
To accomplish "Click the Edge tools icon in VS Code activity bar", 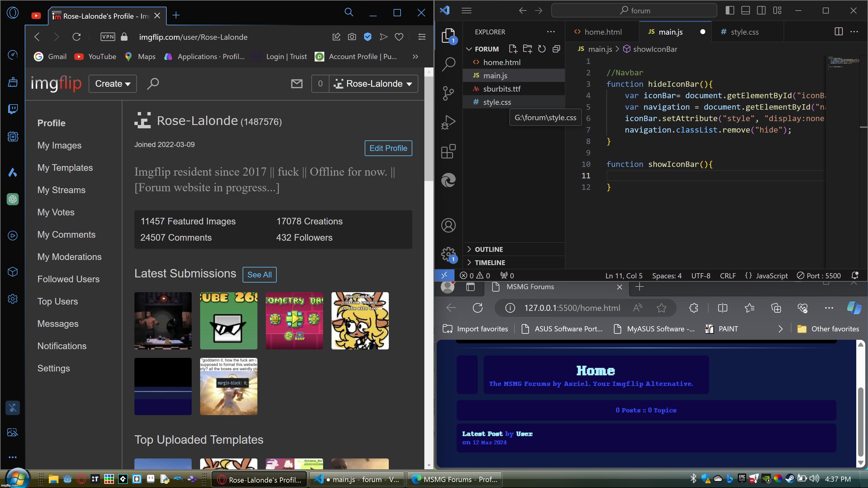I will coord(448,180).
